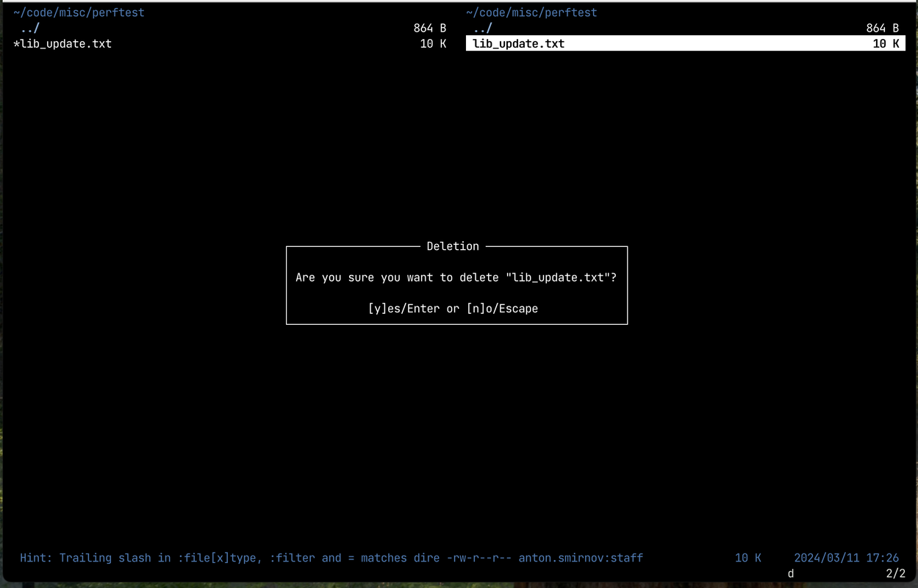Select highlighted lib_update.txt in right pane
The height and width of the screenshot is (588, 918).
coord(685,43)
